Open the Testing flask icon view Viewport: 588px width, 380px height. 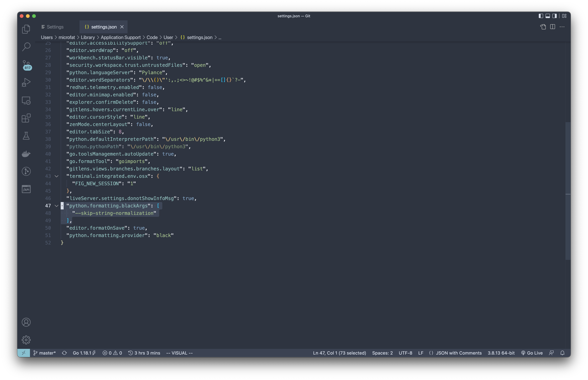click(26, 136)
